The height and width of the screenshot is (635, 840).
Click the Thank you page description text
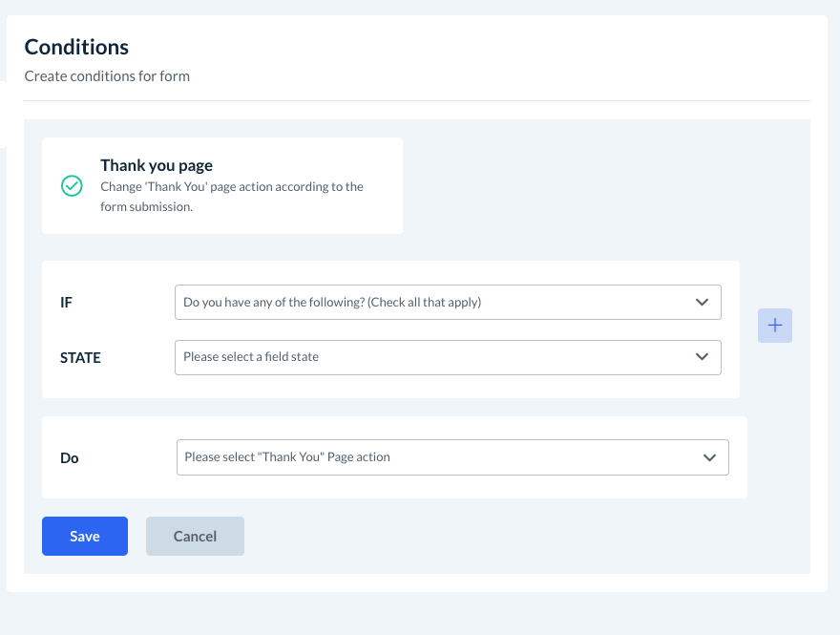point(231,196)
